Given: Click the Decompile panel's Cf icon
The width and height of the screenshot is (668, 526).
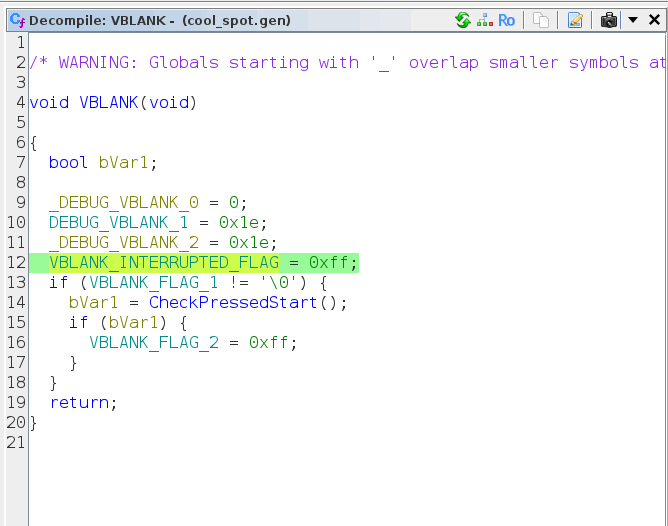Looking at the screenshot, I should pos(17,20).
